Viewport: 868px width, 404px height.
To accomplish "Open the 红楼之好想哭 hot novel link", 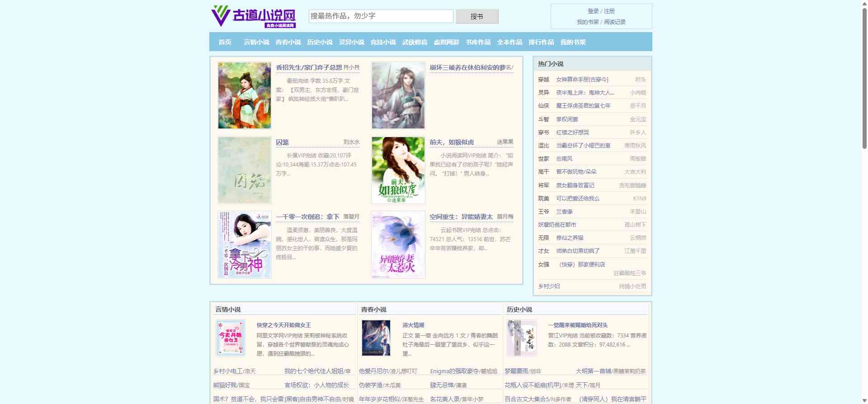I will tap(572, 133).
